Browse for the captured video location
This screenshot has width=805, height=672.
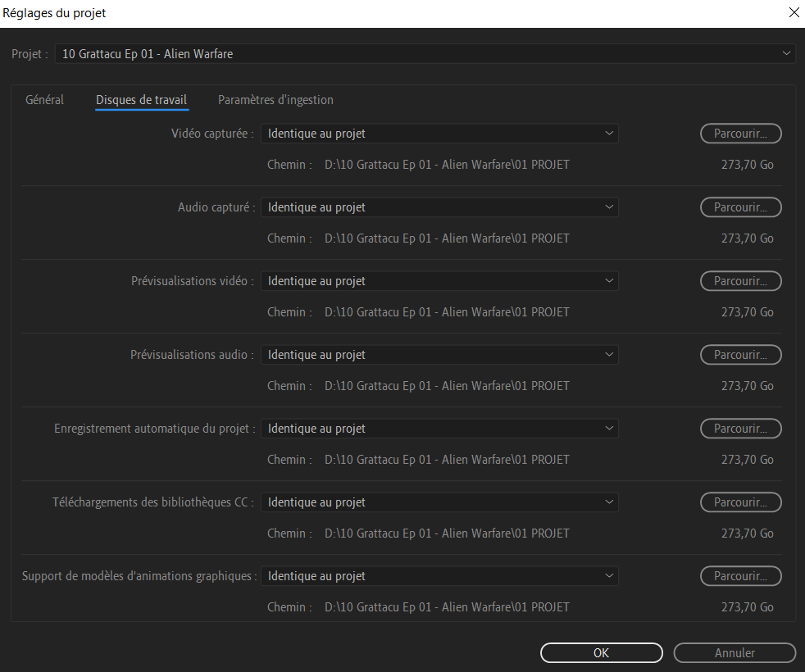point(740,133)
